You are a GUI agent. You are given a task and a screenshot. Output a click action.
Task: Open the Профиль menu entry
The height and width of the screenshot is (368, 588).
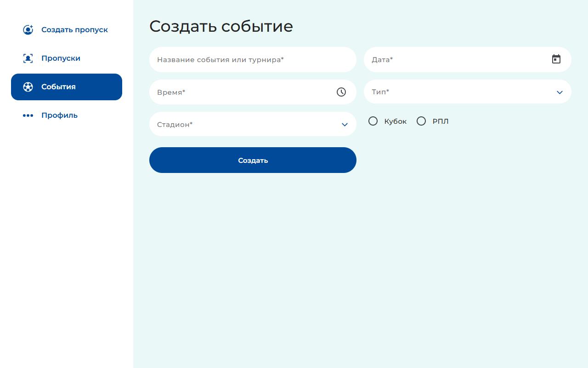coord(67,115)
